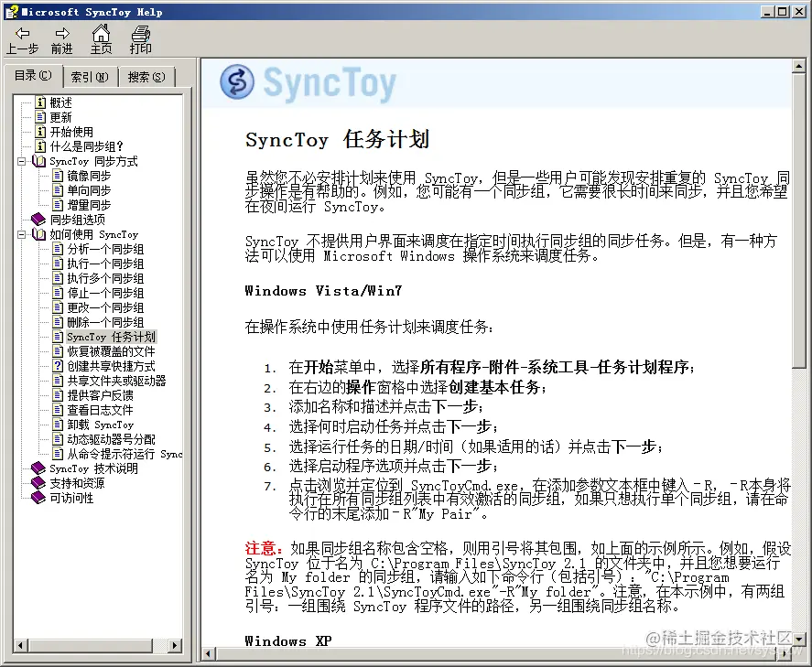This screenshot has width=812, height=667.
Task: Click the Windows Vista/Win7 subheading
Action: click(323, 290)
